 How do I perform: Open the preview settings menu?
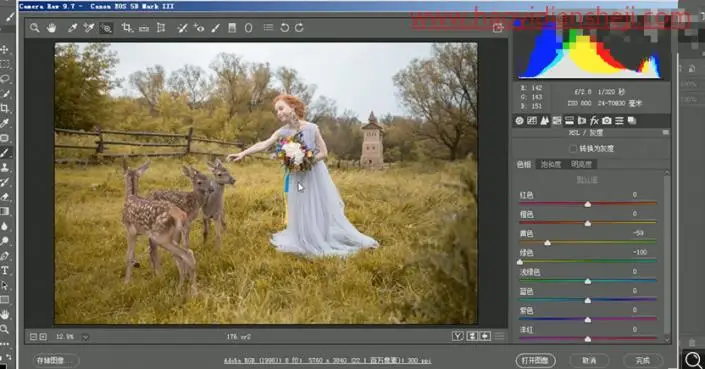(x=499, y=336)
